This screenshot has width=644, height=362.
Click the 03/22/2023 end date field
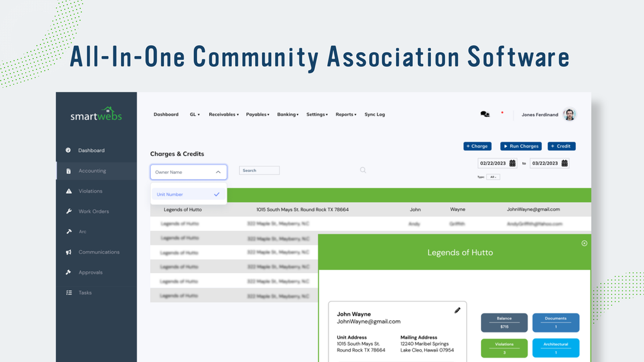549,163
